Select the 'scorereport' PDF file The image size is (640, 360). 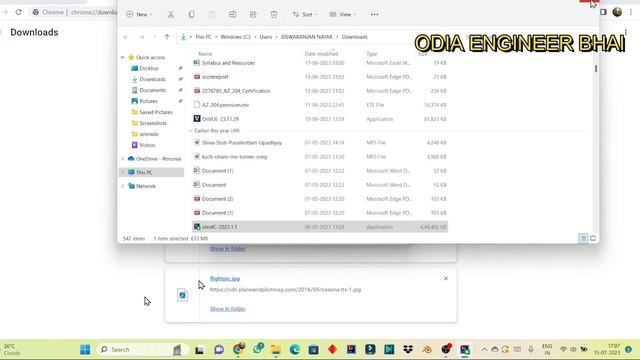(320, 77)
